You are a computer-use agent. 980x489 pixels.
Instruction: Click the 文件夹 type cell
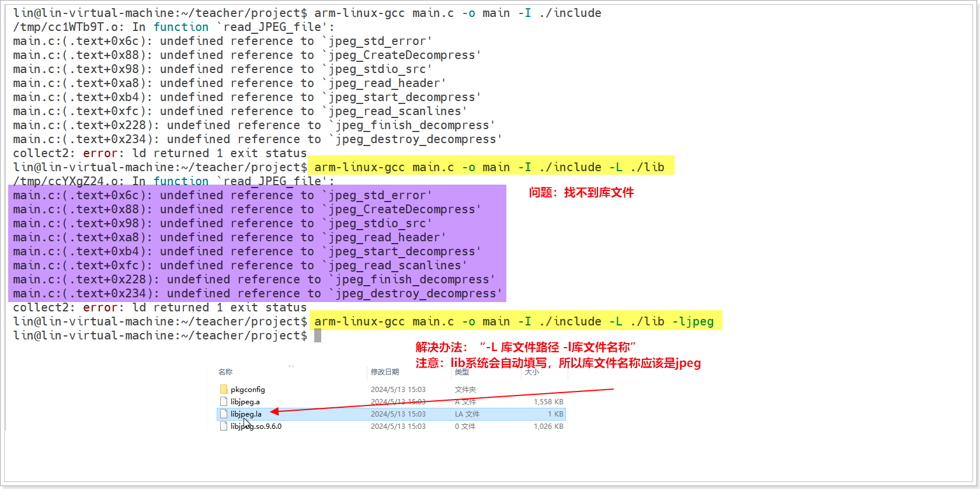465,389
